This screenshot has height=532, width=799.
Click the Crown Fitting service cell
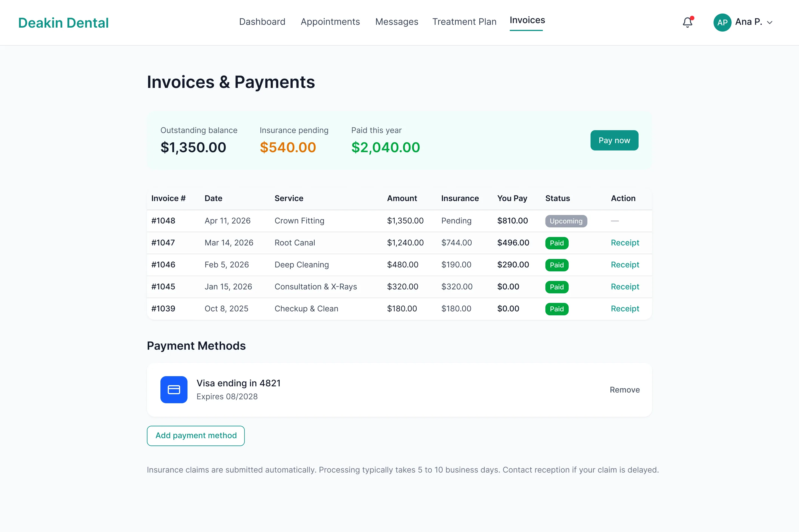point(299,221)
